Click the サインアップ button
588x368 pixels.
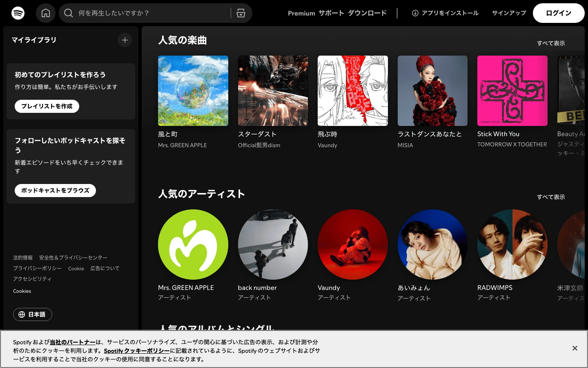[509, 13]
